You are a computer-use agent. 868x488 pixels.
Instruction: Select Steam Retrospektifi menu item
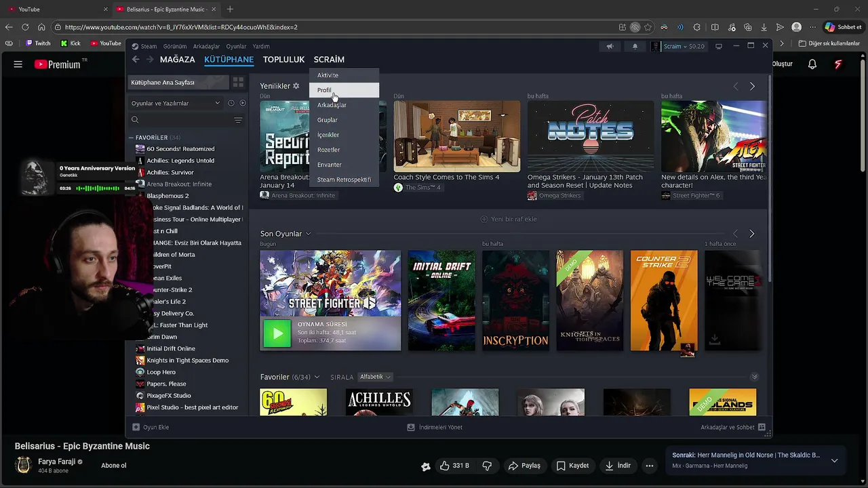point(344,180)
